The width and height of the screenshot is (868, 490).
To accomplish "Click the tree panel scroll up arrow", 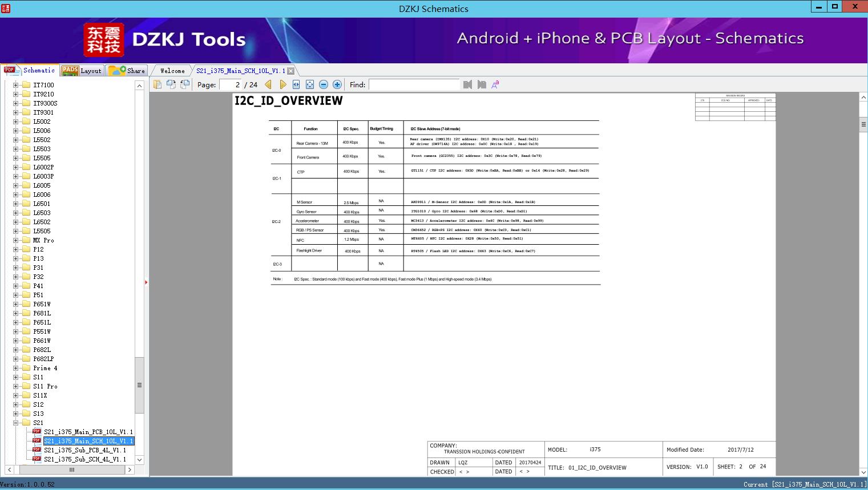I will [x=139, y=86].
